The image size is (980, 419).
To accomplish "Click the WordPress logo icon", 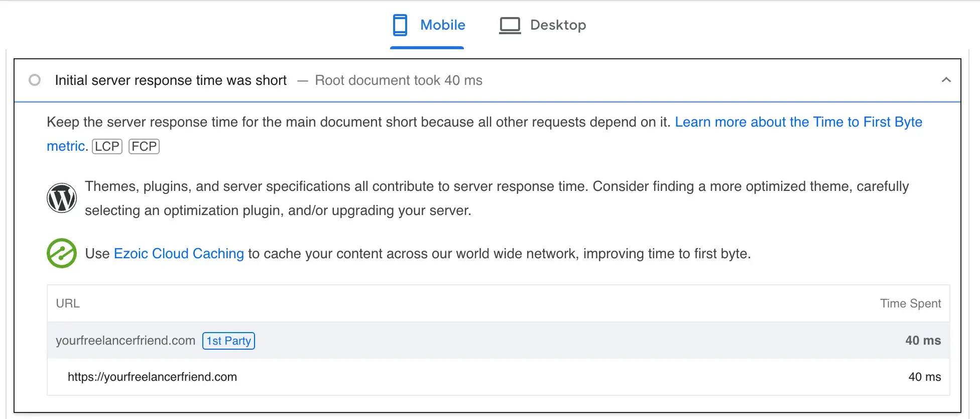I will (x=62, y=198).
